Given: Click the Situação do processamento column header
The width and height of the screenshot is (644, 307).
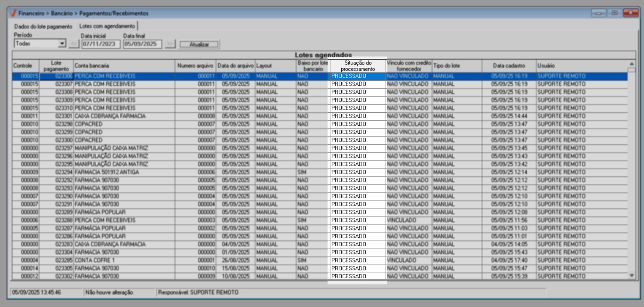Looking at the screenshot, I should (358, 66).
